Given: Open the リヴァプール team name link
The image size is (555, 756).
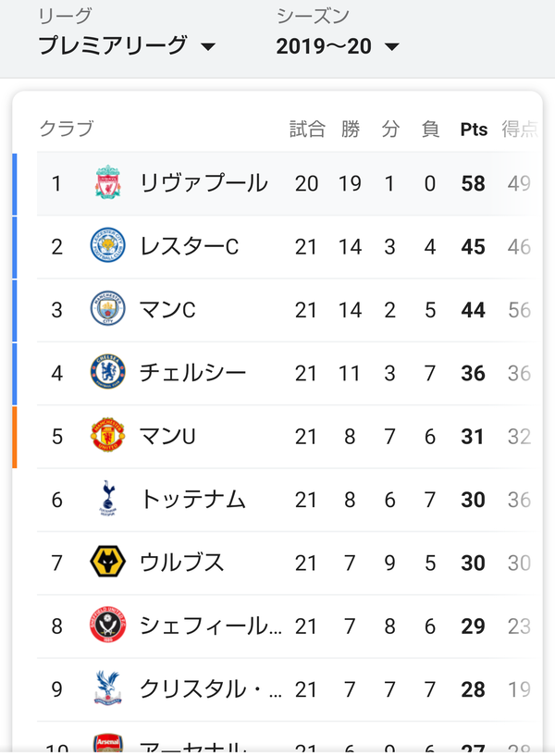Looking at the screenshot, I should [203, 183].
